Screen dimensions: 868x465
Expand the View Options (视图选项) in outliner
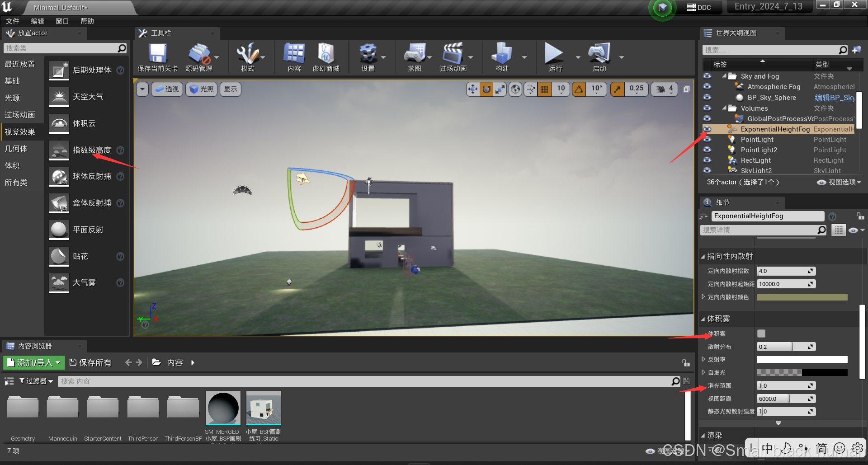click(x=839, y=182)
